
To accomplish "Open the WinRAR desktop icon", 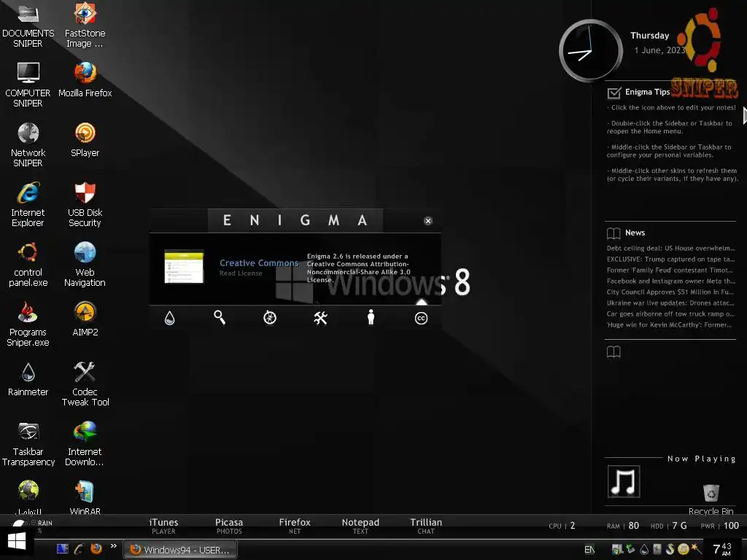I will (85, 497).
